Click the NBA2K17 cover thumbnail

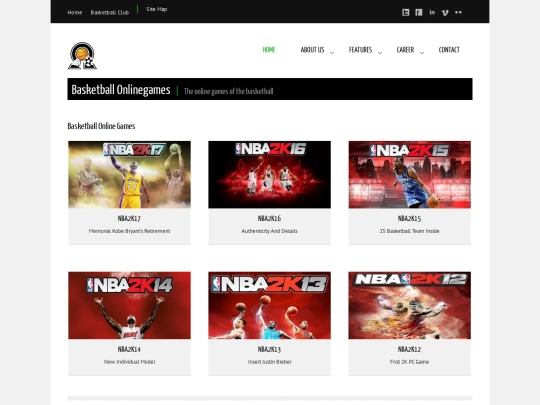129,175
